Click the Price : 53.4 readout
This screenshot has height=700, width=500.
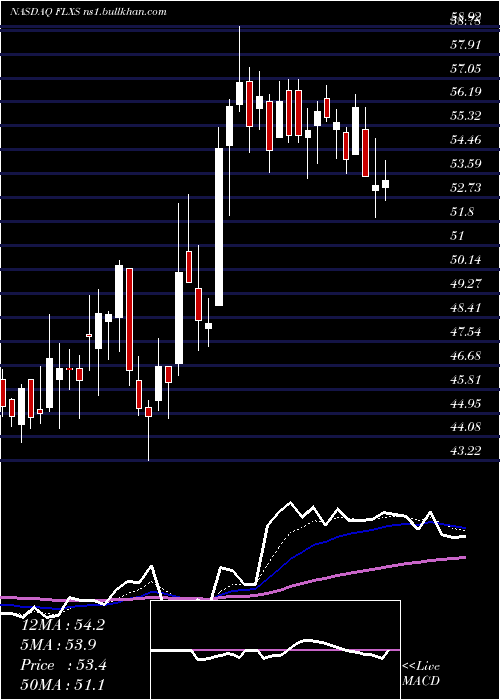pos(63,665)
